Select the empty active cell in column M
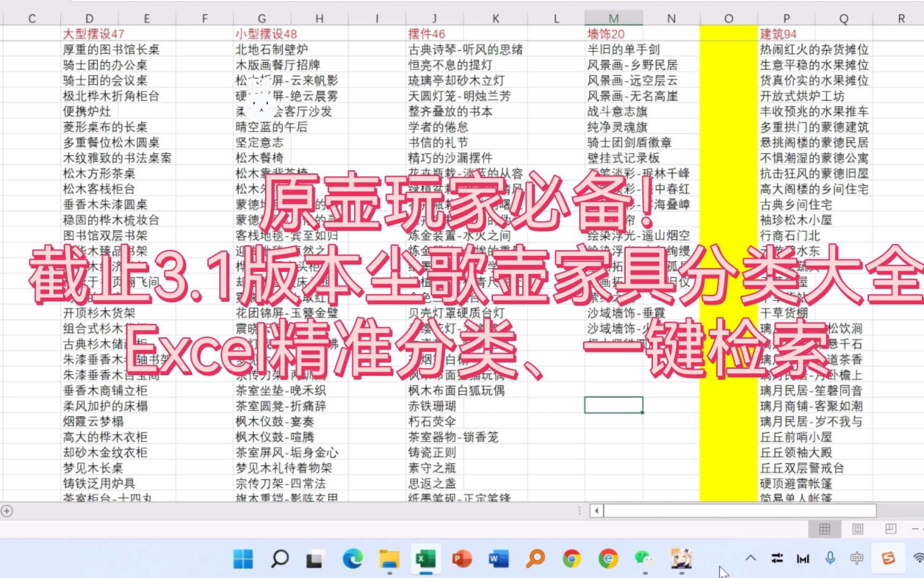Viewport: 924px width, 578px height. tap(613, 405)
